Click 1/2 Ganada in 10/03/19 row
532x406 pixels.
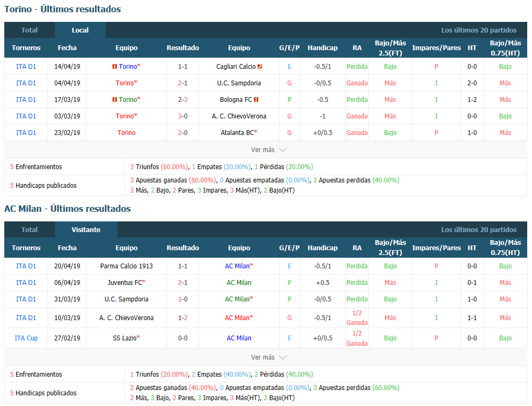[357, 318]
